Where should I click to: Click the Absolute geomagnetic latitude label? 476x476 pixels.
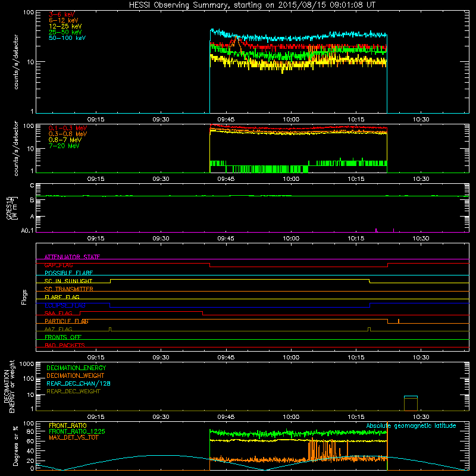tap(411, 426)
